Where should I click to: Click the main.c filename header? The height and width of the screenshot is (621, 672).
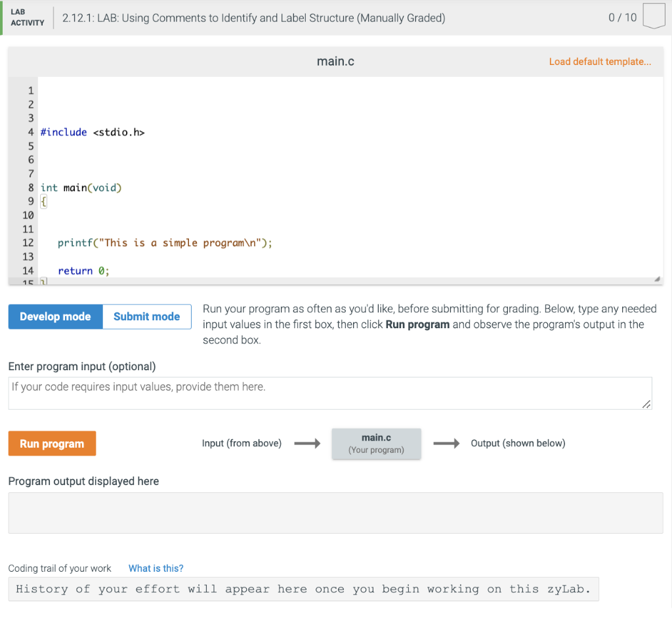pos(335,61)
